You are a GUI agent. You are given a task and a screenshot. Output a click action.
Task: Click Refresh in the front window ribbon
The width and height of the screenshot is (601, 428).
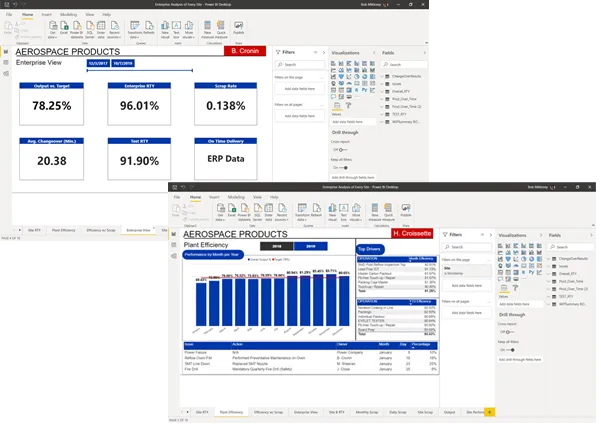(x=317, y=211)
